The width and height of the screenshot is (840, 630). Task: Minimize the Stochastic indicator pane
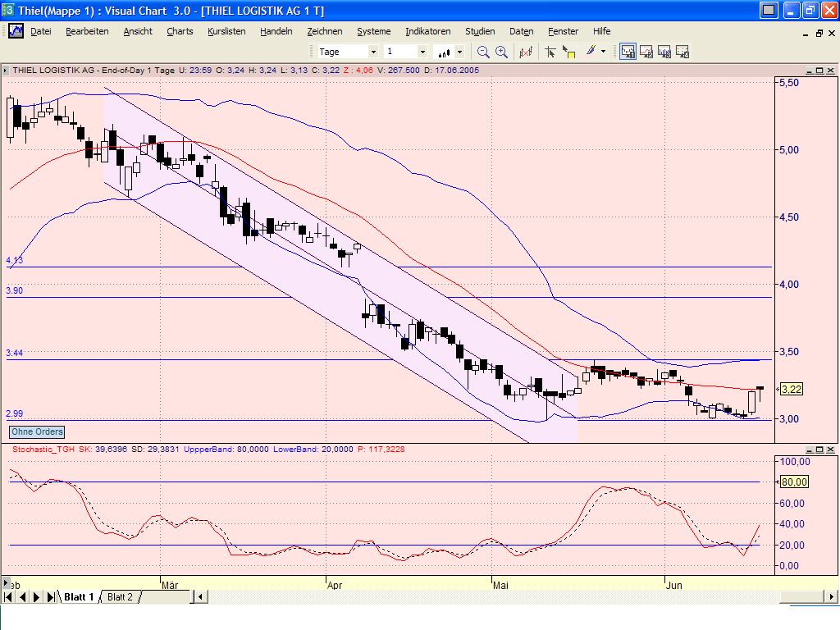click(x=810, y=450)
